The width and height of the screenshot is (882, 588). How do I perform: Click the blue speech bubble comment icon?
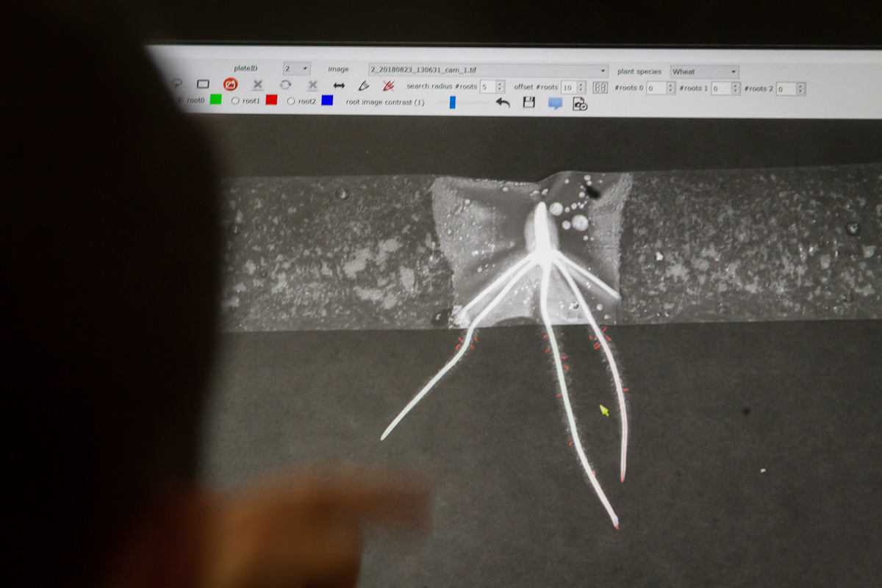[555, 104]
